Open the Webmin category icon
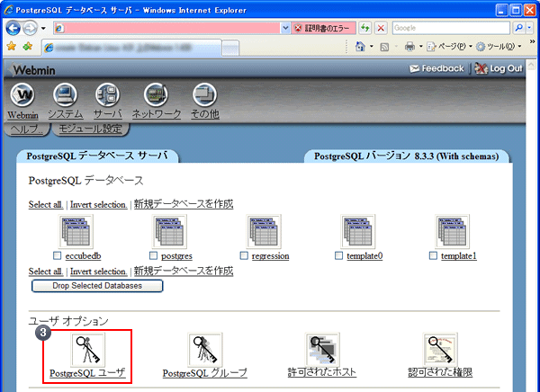Image resolution: width=540 pixels, height=392 pixels. coord(22,94)
